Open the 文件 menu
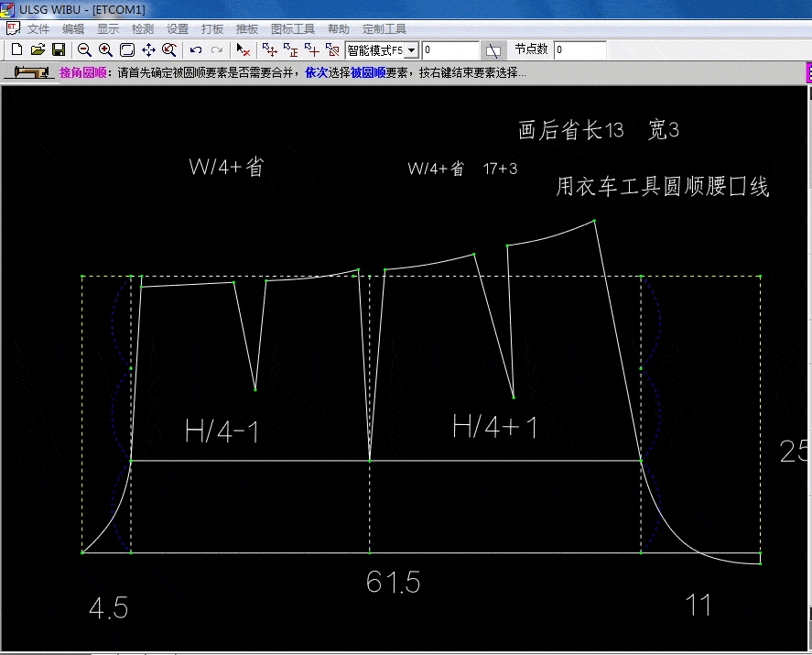 tap(38, 29)
